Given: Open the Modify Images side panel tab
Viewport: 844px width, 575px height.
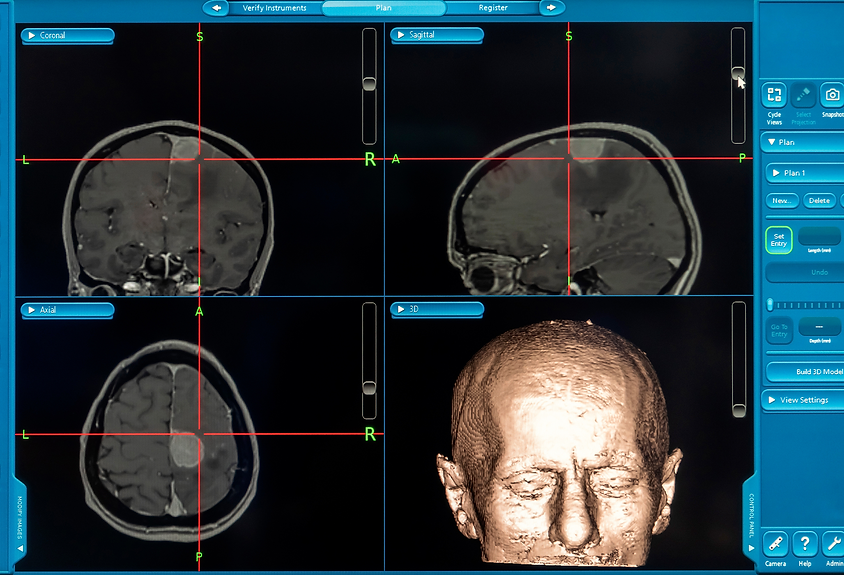Looking at the screenshot, I should tap(19, 522).
